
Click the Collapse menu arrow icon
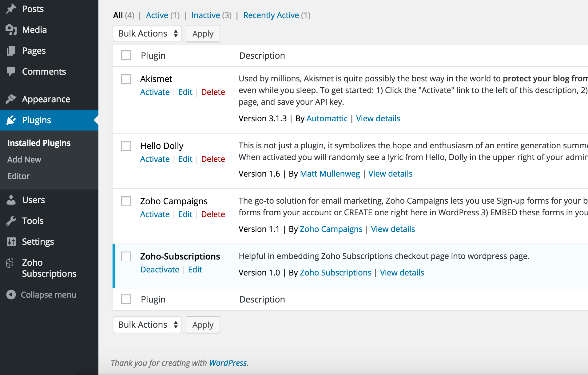click(11, 295)
